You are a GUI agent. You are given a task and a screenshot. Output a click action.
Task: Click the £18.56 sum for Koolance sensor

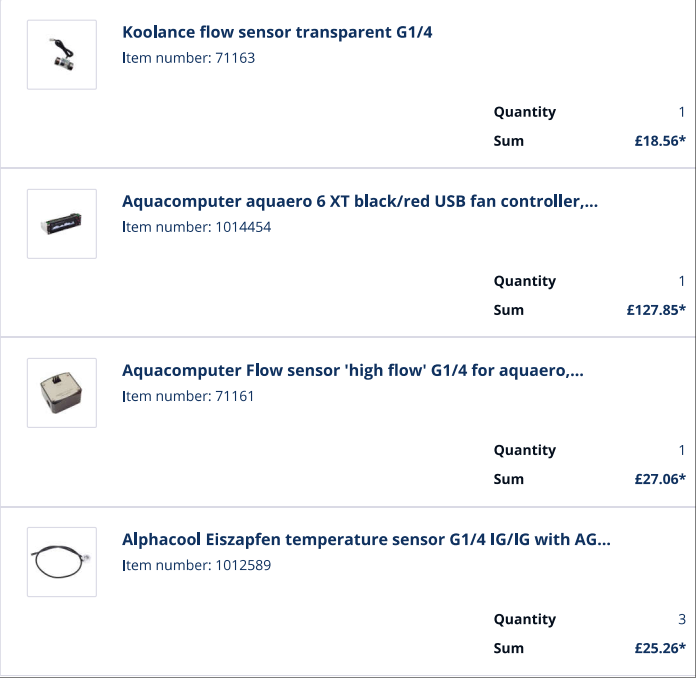659,141
